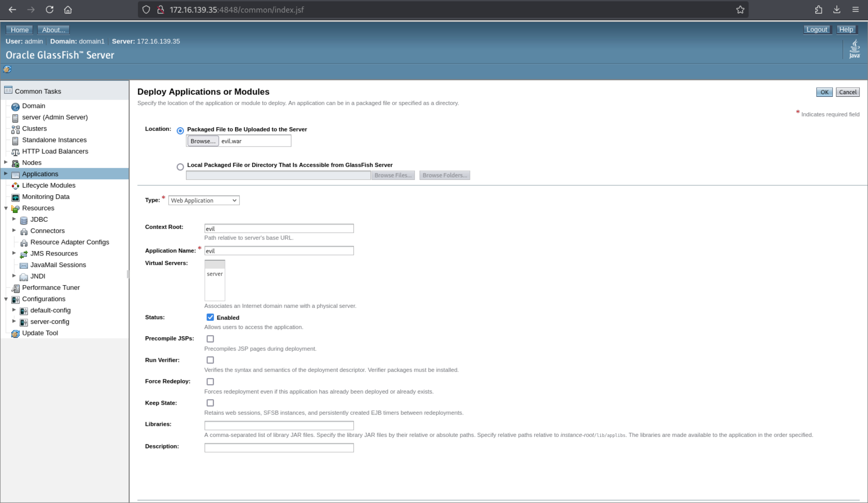The height and width of the screenshot is (503, 868).
Task: Expand the default-config tree node
Action: (14, 309)
